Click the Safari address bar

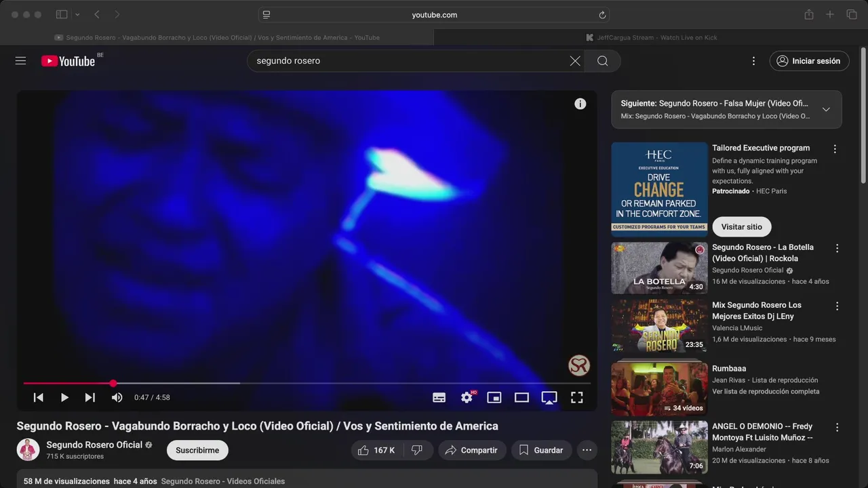(434, 15)
